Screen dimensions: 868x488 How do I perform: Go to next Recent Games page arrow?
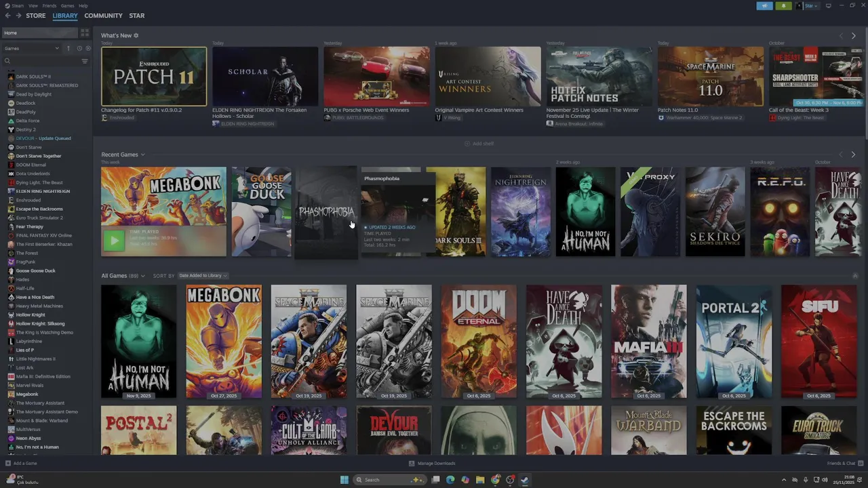tap(853, 155)
